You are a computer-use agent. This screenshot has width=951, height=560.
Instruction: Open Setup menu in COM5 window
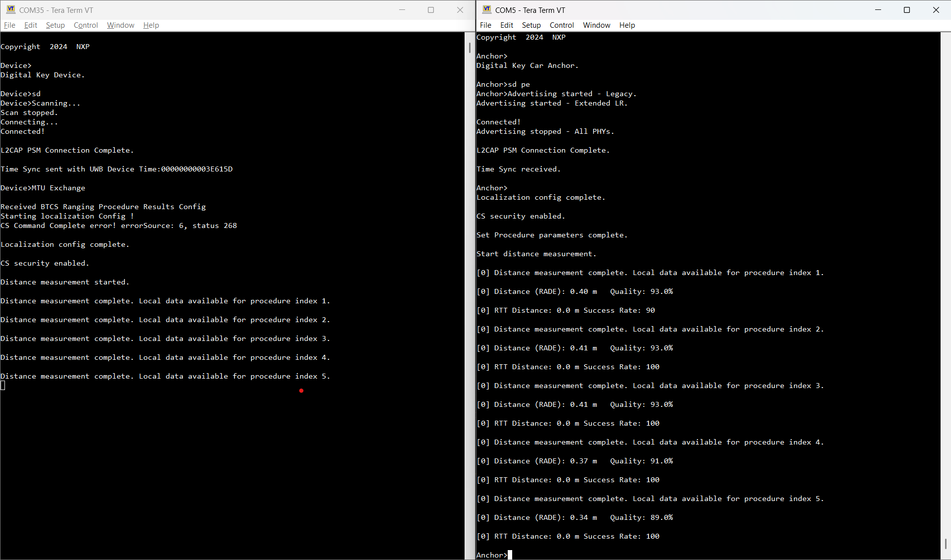[531, 25]
